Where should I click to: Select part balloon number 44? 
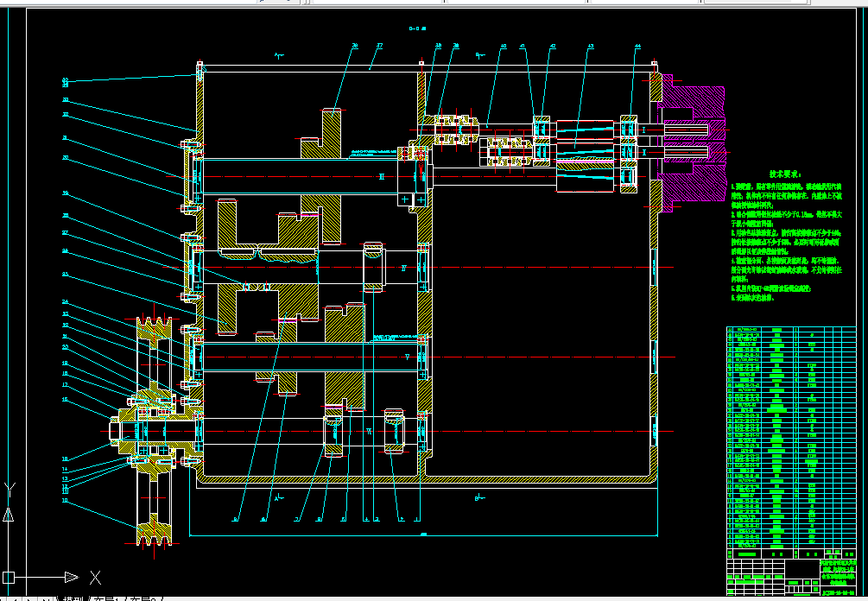coord(637,47)
